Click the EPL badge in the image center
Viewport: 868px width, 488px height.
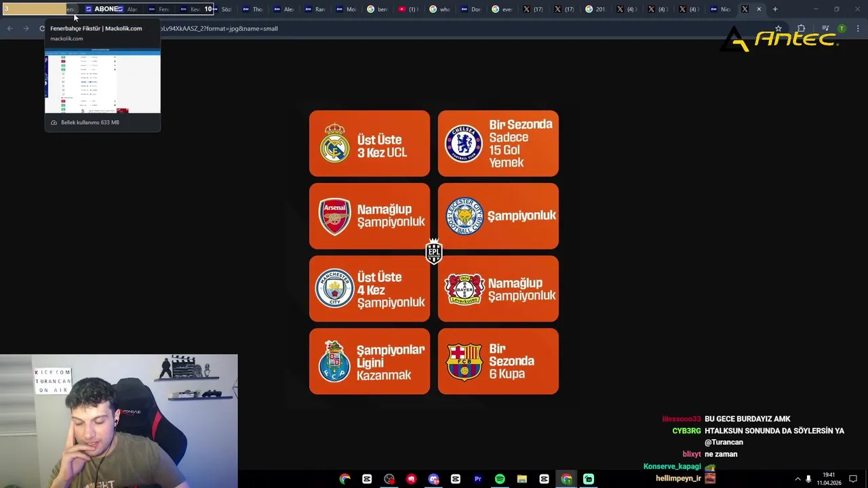pyautogui.click(x=434, y=251)
